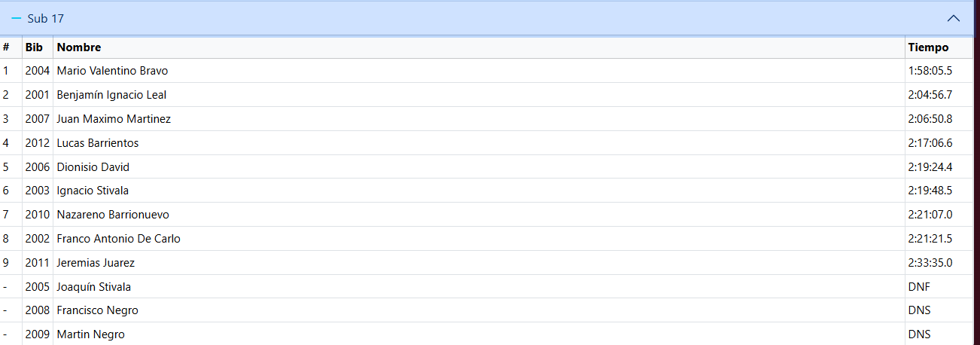Click Ignacio Stivala name
Viewport: 980px width, 345px height.
[x=93, y=191]
